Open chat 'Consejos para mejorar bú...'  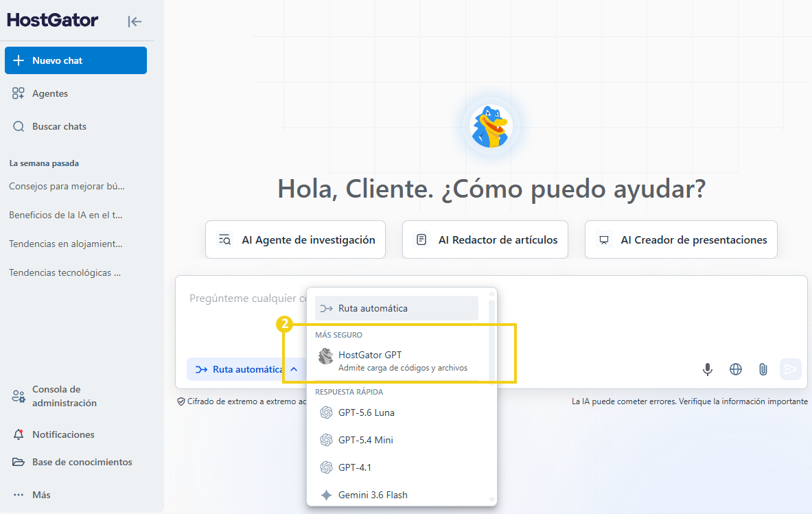click(67, 187)
